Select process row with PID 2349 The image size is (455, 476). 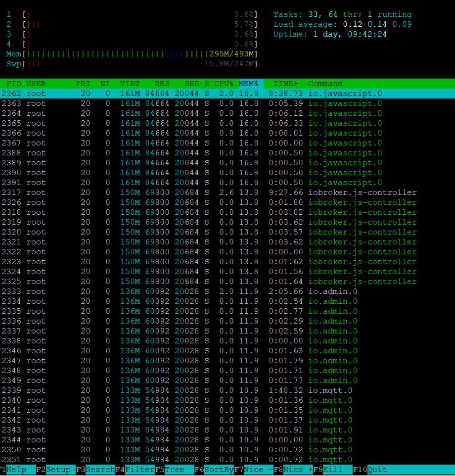(x=227, y=381)
